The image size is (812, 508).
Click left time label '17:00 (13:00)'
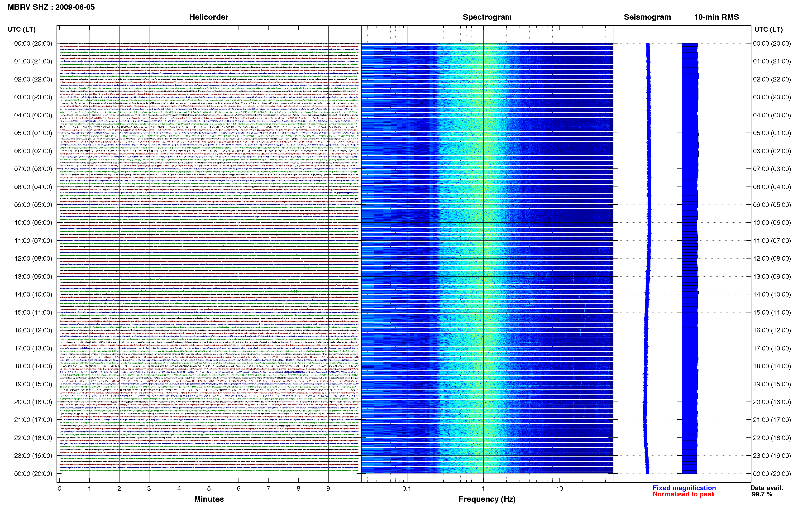point(33,348)
